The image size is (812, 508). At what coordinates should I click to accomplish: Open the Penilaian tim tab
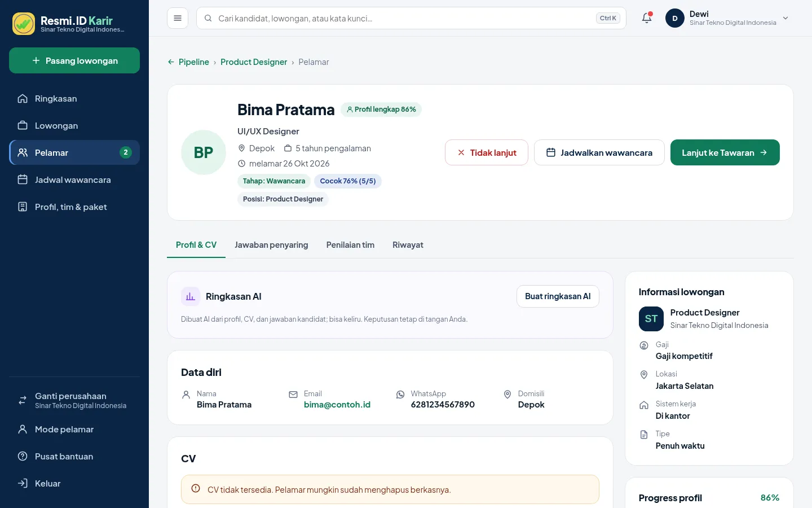(350, 245)
